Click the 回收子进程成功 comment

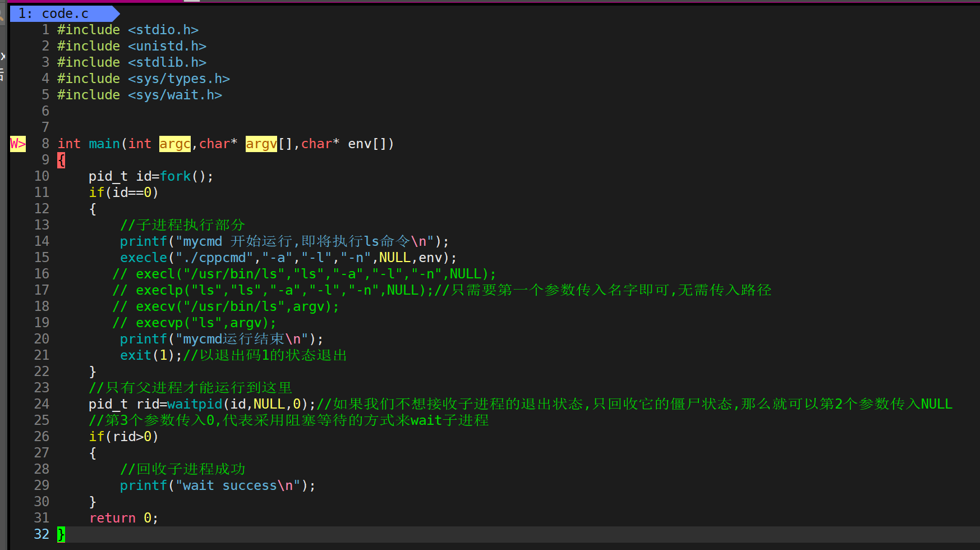(183, 469)
